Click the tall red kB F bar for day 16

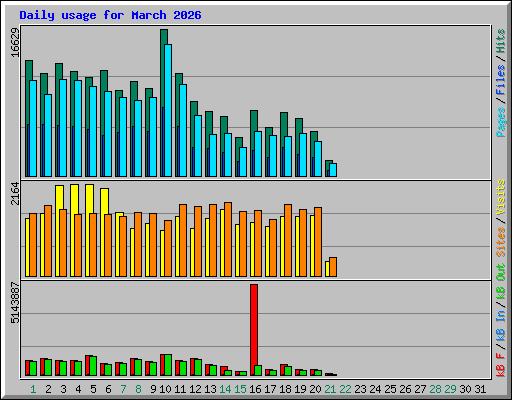point(254,330)
